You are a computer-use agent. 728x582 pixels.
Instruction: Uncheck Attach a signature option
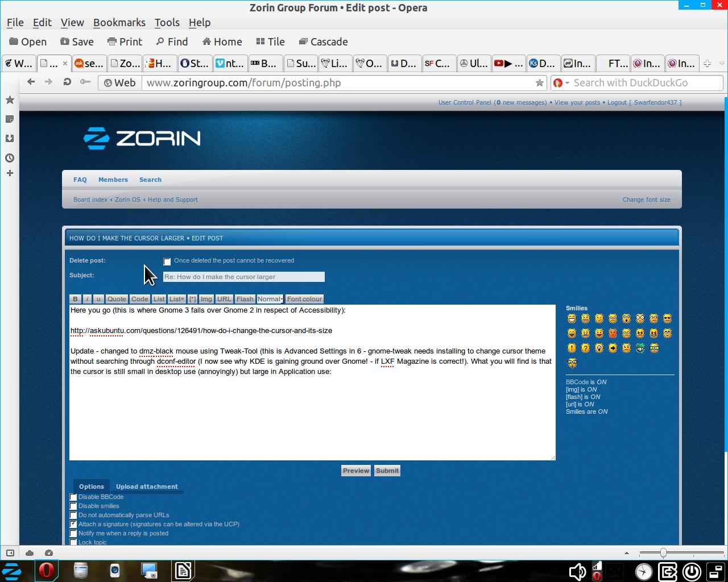tap(73, 525)
